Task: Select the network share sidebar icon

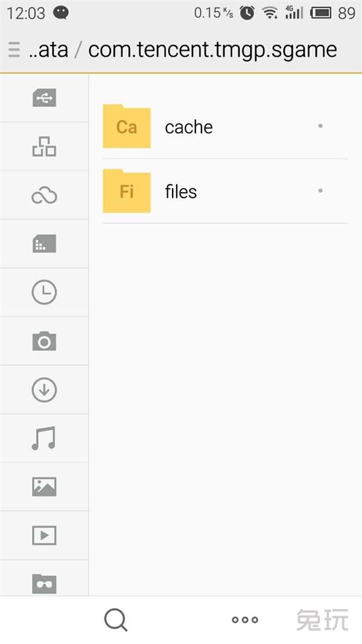Action: (x=44, y=147)
